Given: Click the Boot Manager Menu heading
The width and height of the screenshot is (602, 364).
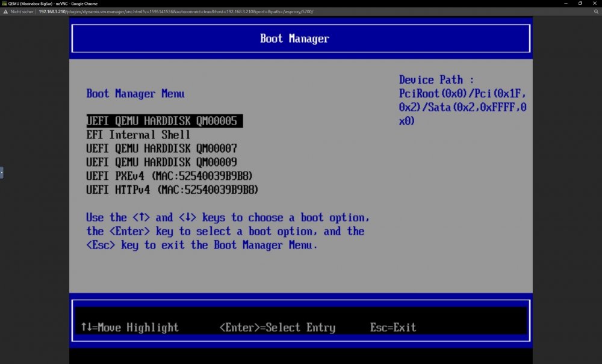Looking at the screenshot, I should pos(135,94).
